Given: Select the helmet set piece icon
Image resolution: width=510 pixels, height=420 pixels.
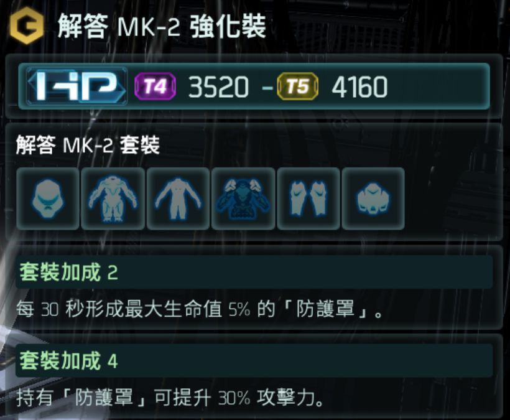Looking at the screenshot, I should click(x=48, y=198).
